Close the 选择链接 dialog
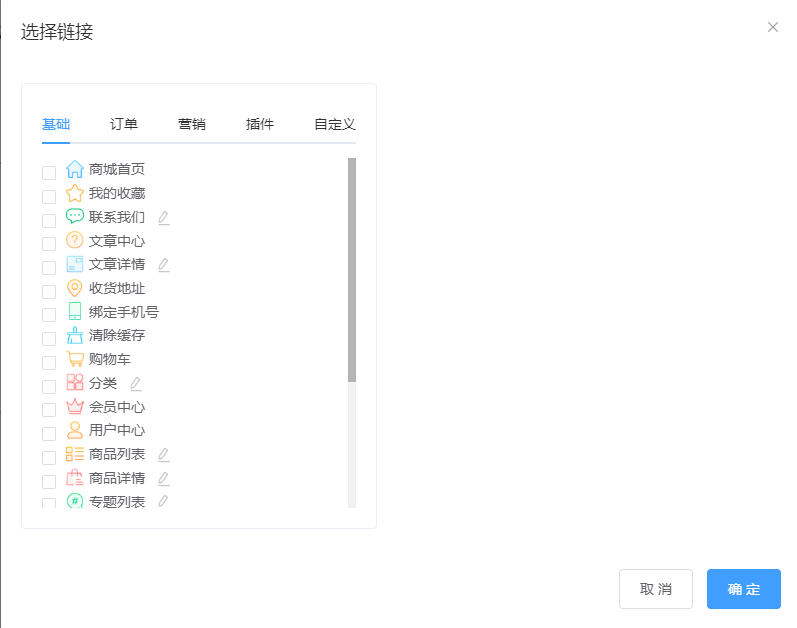 (773, 27)
